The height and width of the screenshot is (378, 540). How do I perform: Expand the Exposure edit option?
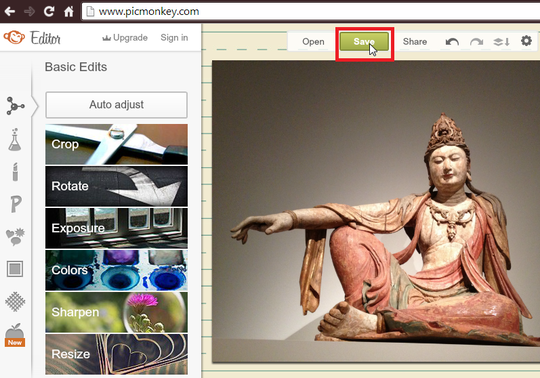click(x=116, y=228)
